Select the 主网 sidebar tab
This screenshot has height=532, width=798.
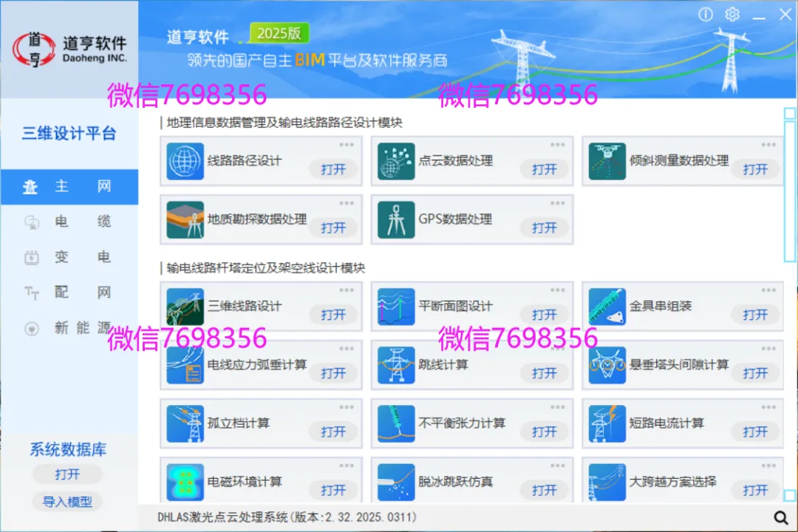pyautogui.click(x=69, y=187)
